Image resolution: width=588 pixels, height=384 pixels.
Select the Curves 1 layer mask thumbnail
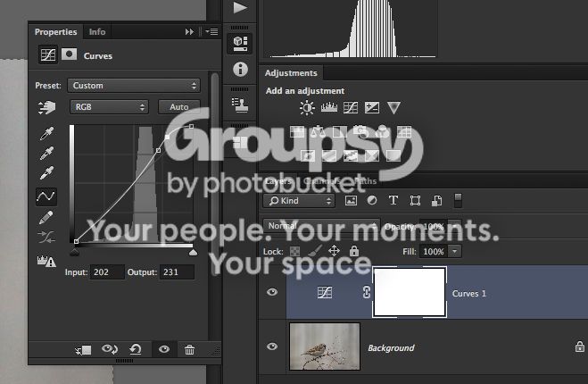click(x=410, y=292)
